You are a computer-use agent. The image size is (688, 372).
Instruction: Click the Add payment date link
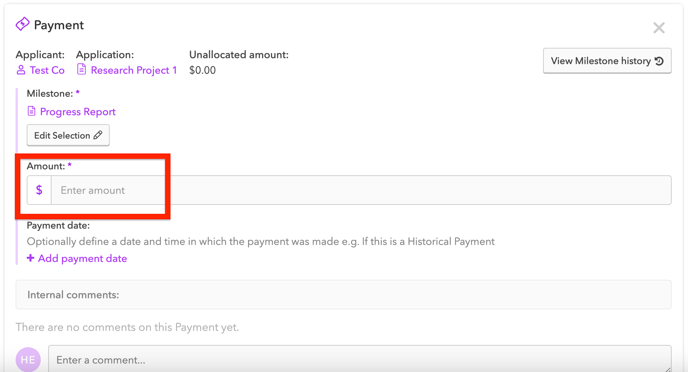(82, 258)
